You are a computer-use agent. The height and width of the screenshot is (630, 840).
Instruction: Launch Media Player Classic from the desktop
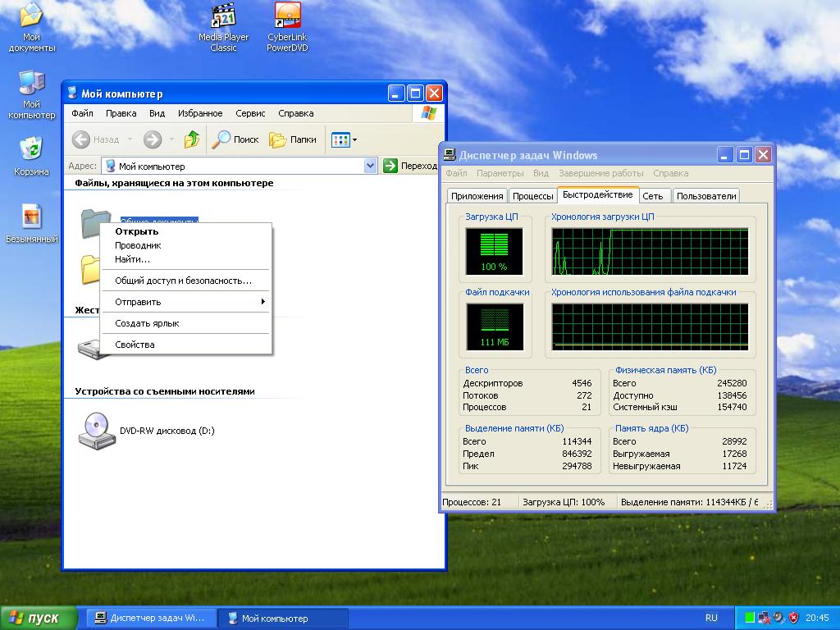pos(223,27)
